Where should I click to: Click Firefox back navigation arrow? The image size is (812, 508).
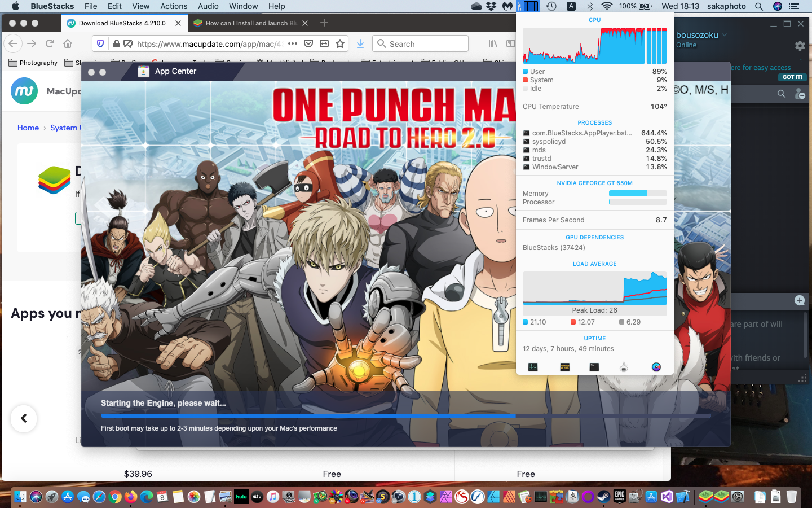(x=13, y=43)
